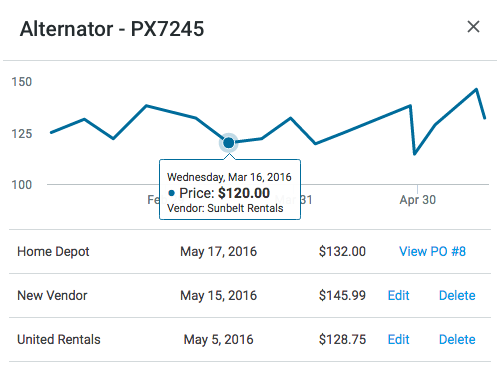Delete the New Vendor price entry
The height and width of the screenshot is (370, 500).
457,296
